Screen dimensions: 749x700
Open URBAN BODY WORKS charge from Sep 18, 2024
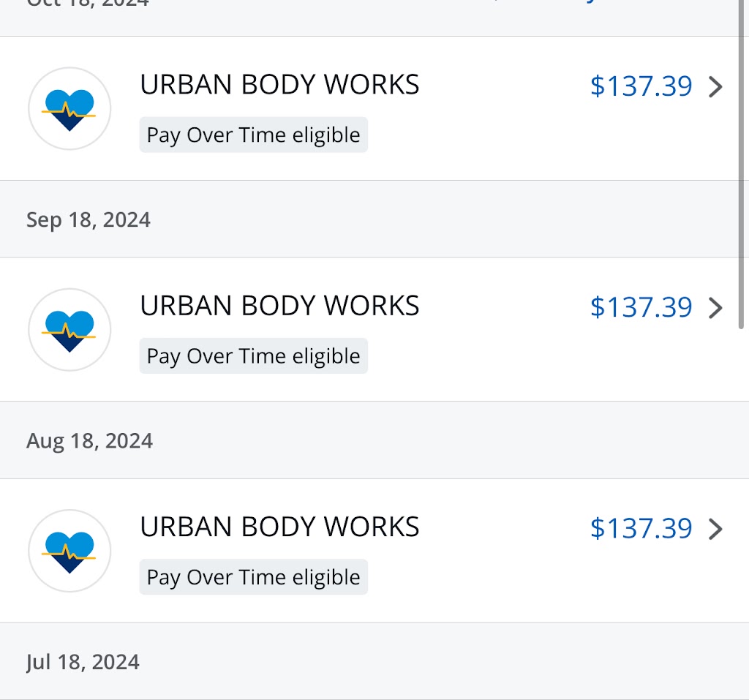click(x=279, y=306)
